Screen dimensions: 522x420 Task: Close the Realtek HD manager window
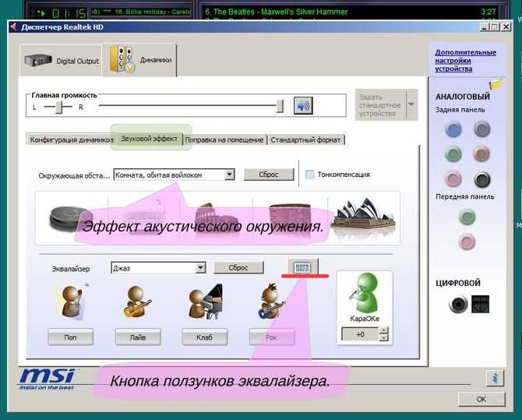coord(506,26)
